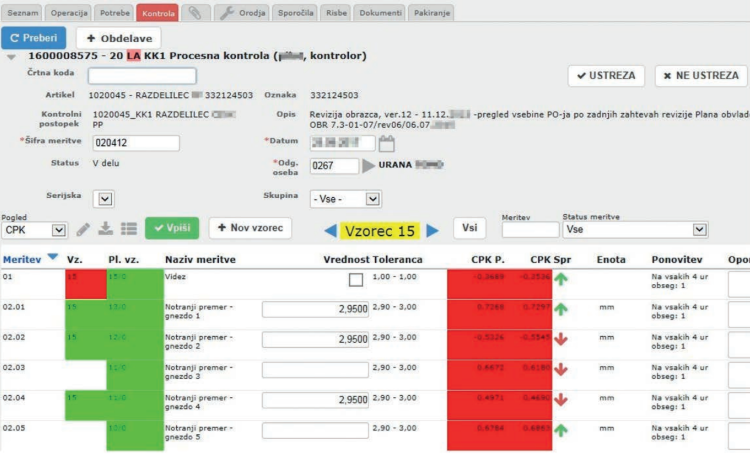Click the yellow Vzorec 15 label
The height and width of the screenshot is (454, 750).
(x=380, y=231)
